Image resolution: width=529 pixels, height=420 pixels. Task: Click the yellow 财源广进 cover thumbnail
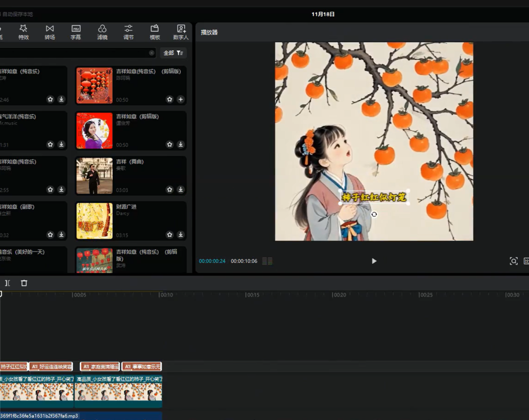coord(95,221)
